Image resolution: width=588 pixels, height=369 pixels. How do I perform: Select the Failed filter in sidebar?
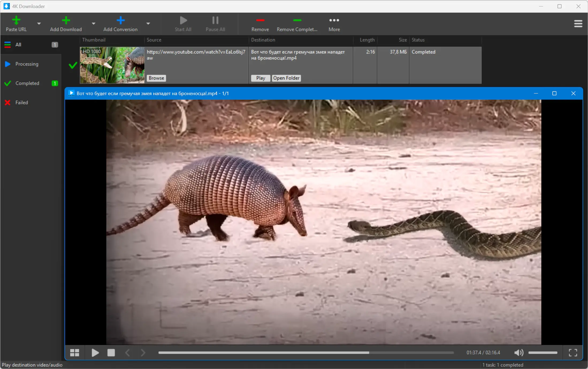(21, 103)
